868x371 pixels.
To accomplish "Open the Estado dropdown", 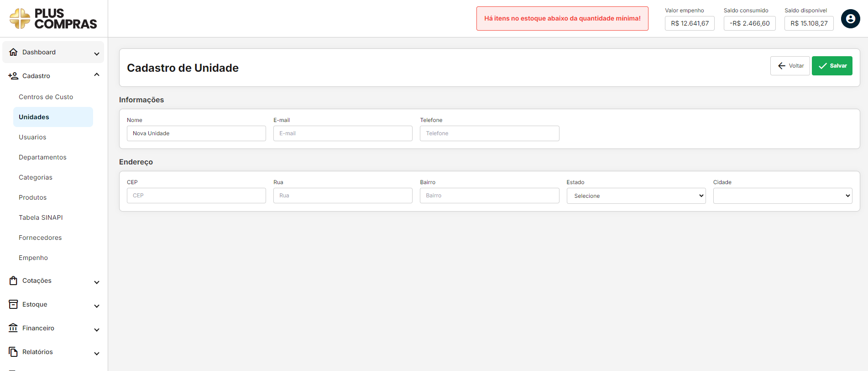I will [636, 196].
